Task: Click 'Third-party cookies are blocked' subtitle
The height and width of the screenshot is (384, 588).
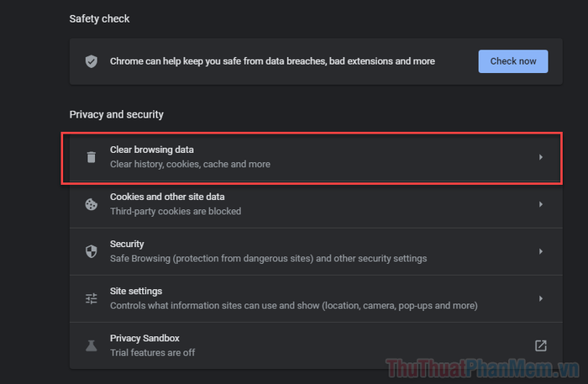Action: (176, 212)
